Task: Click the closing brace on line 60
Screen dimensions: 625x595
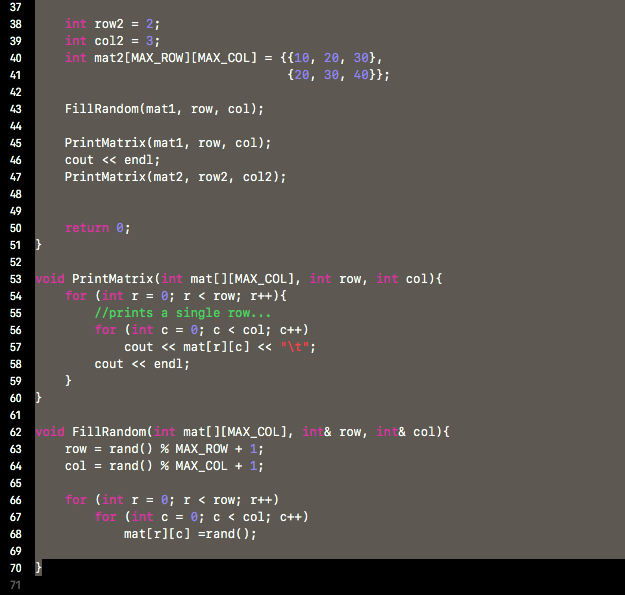Action: coord(38,398)
